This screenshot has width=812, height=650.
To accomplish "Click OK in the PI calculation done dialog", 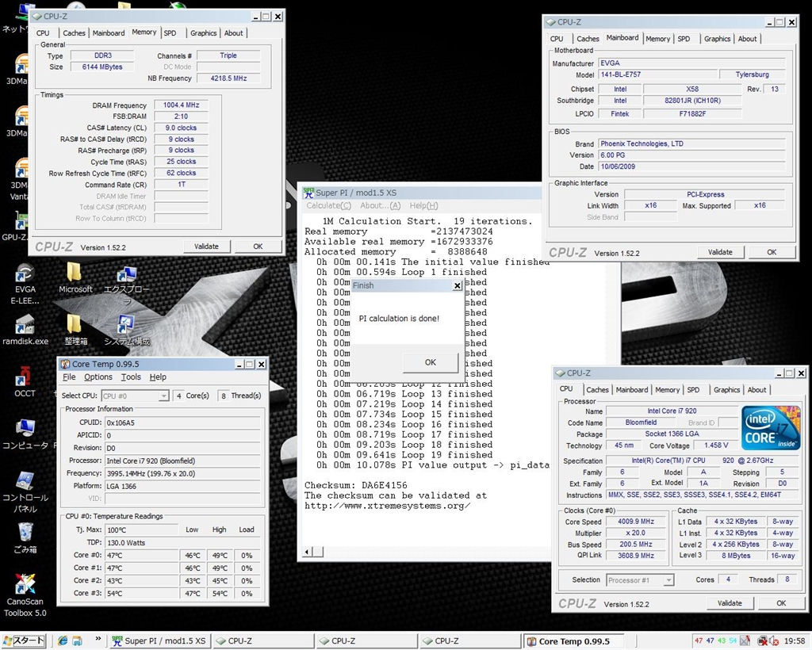I will point(430,361).
